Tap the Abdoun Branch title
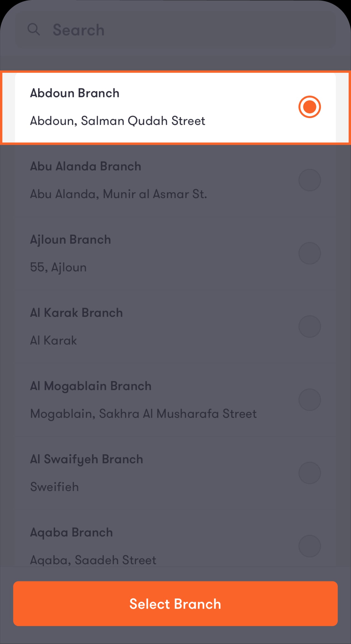This screenshot has height=644, width=351. (75, 93)
